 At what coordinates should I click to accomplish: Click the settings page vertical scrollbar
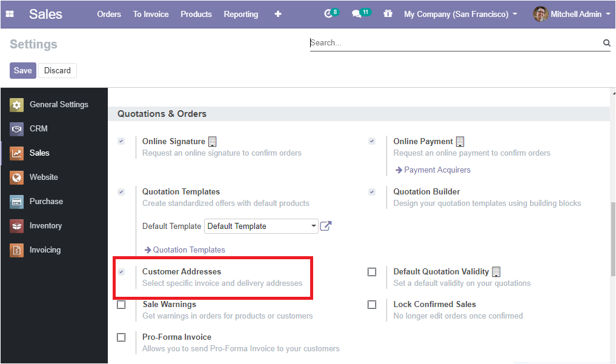(x=613, y=239)
